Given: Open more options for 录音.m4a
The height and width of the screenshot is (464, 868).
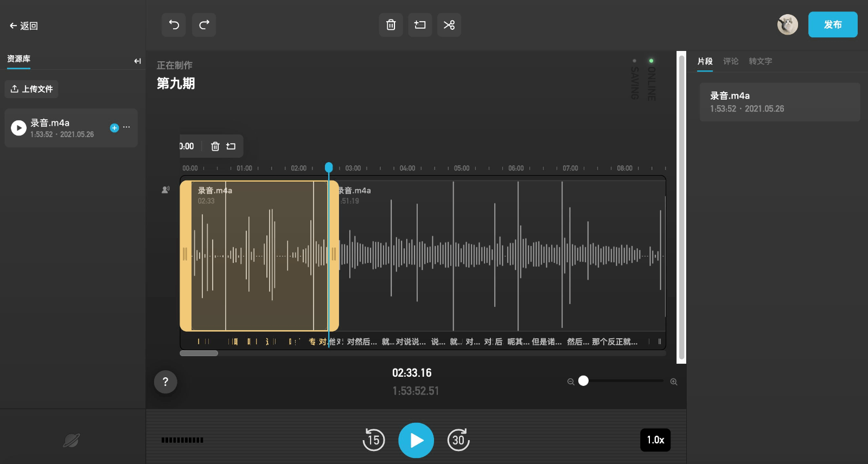Looking at the screenshot, I should coord(127,127).
